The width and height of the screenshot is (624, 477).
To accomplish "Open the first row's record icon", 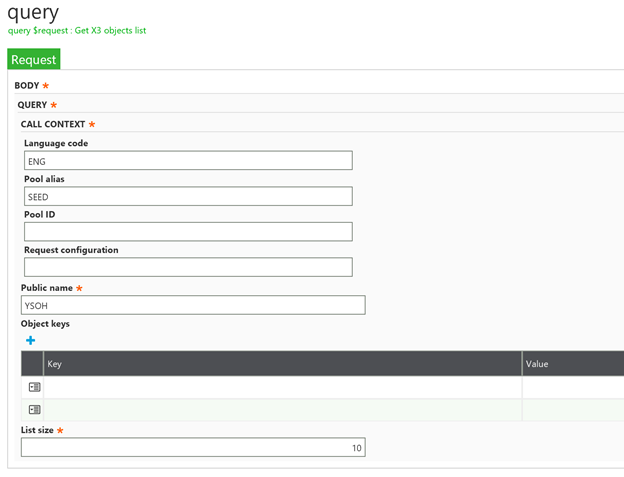I will [34, 387].
